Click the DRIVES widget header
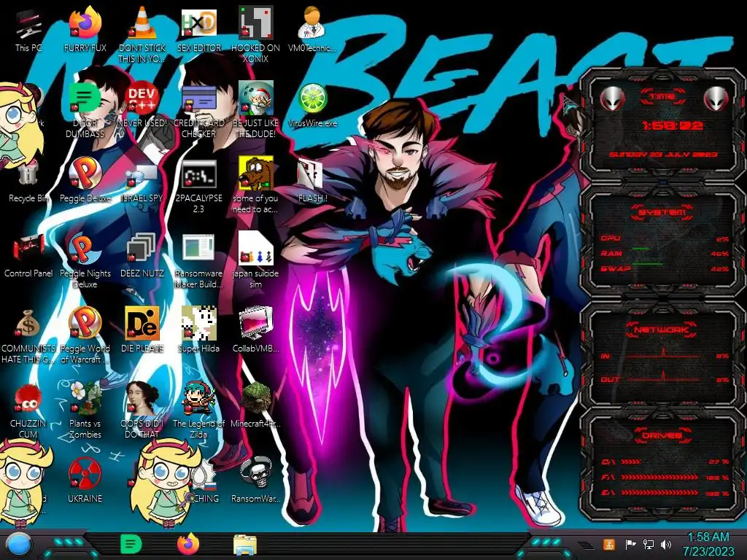Screen dimensions: 747x560 pos(662,435)
